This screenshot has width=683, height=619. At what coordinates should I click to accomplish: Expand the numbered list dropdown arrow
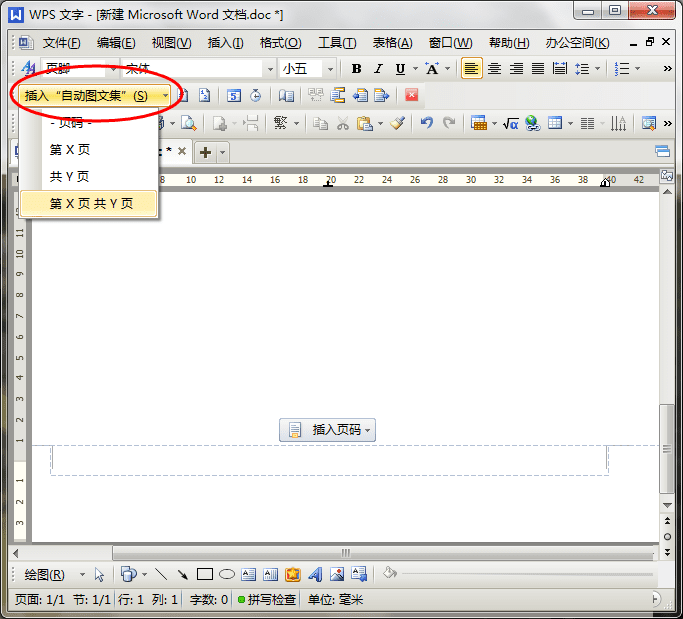tap(637, 68)
